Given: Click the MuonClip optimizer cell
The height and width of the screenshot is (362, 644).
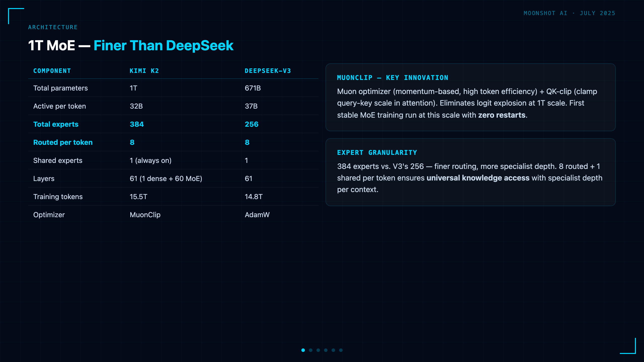Looking at the screenshot, I should (x=145, y=215).
